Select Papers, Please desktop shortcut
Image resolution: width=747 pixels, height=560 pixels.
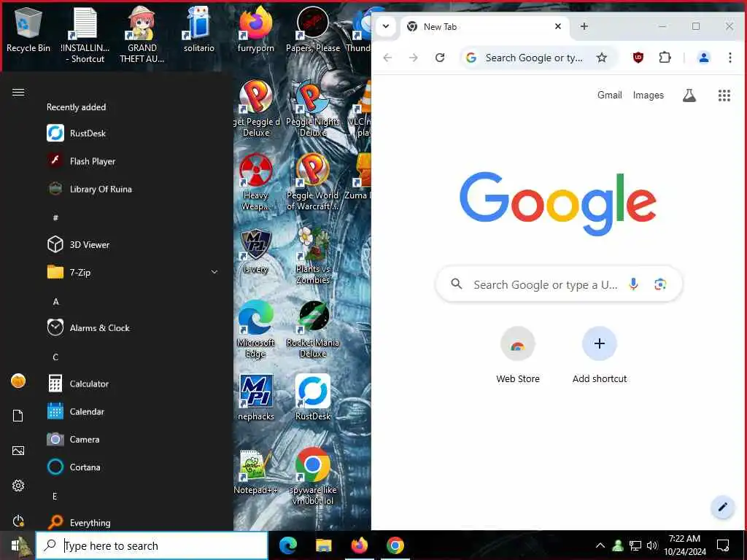click(x=313, y=29)
